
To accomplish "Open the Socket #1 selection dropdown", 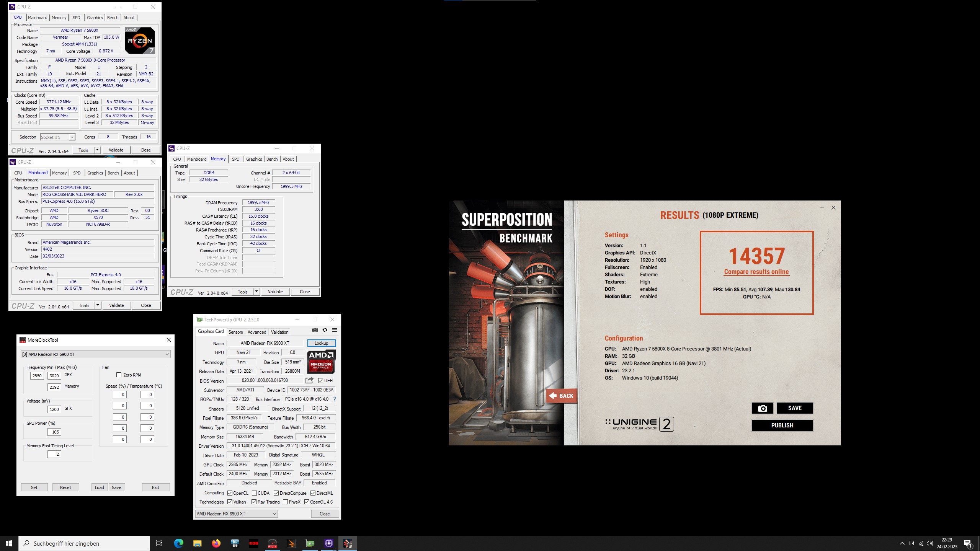I will pyautogui.click(x=57, y=137).
